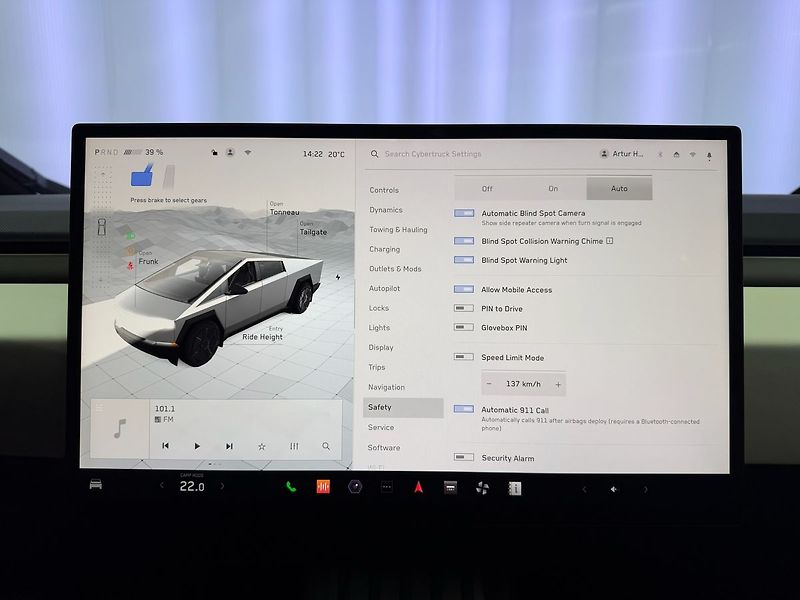The image size is (800, 600).
Task: Tap the info icon beside Collision Warning Chime
Action: click(610, 241)
